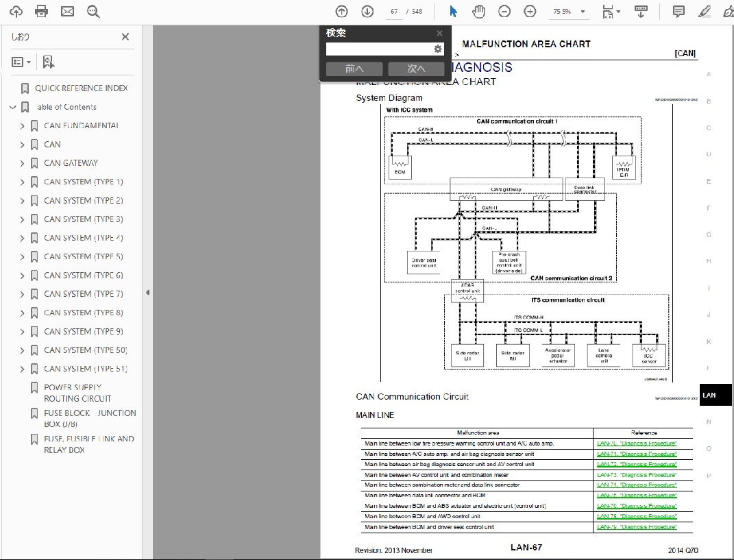The width and height of the screenshot is (734, 560).
Task: Click the email envelope icon
Action: 67,12
